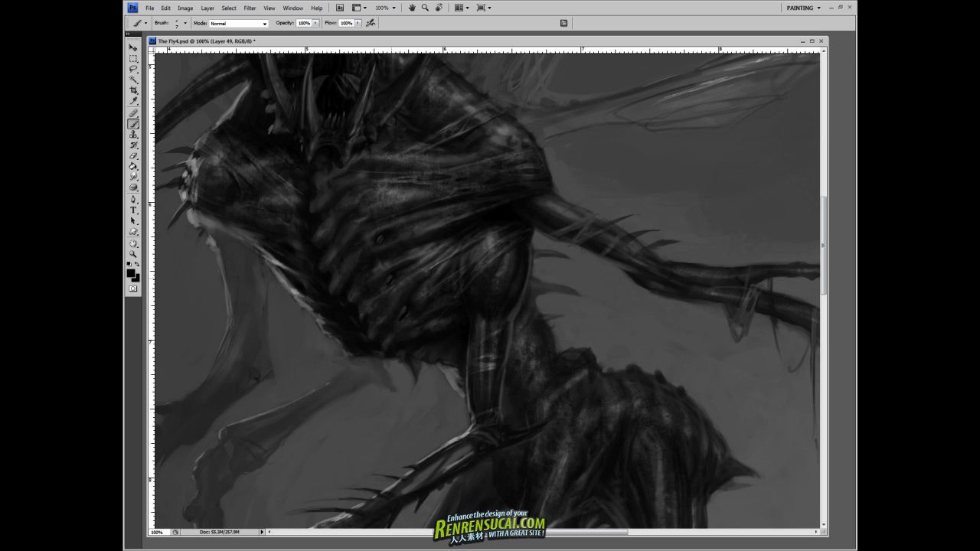Select the Lasso tool
This screenshot has width=980, height=551.
(x=133, y=69)
